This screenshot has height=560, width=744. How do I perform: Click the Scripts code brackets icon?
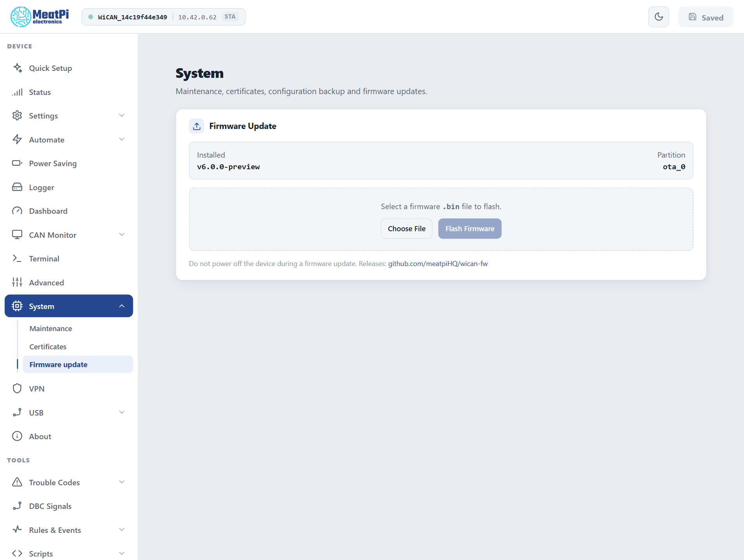click(17, 553)
